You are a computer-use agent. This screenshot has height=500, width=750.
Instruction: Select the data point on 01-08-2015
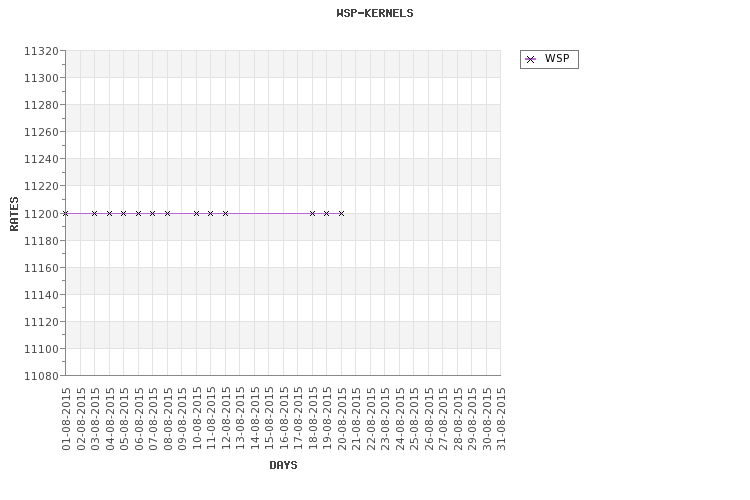point(66,213)
